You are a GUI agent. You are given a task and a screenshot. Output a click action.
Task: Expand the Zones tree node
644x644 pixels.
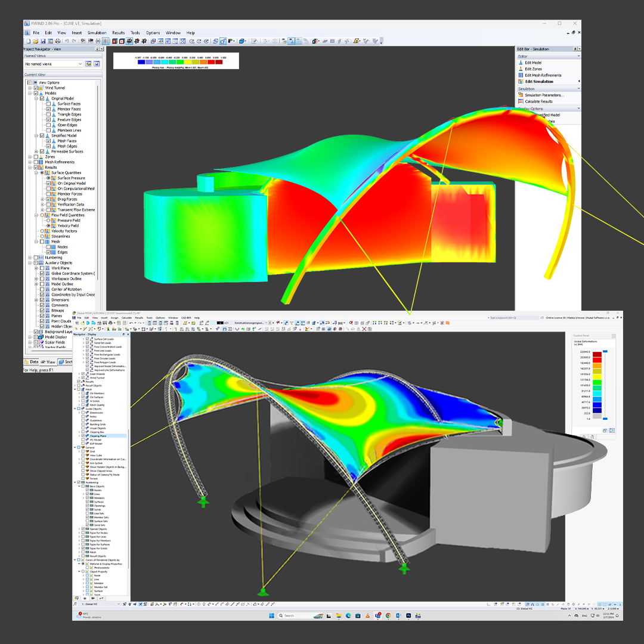click(x=30, y=157)
